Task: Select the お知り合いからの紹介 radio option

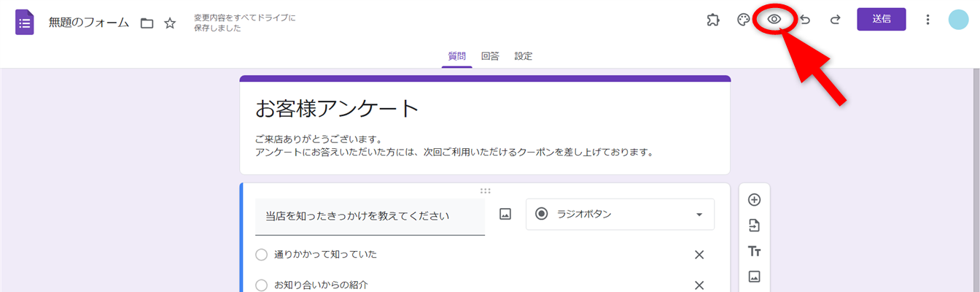Action: pyautogui.click(x=262, y=285)
